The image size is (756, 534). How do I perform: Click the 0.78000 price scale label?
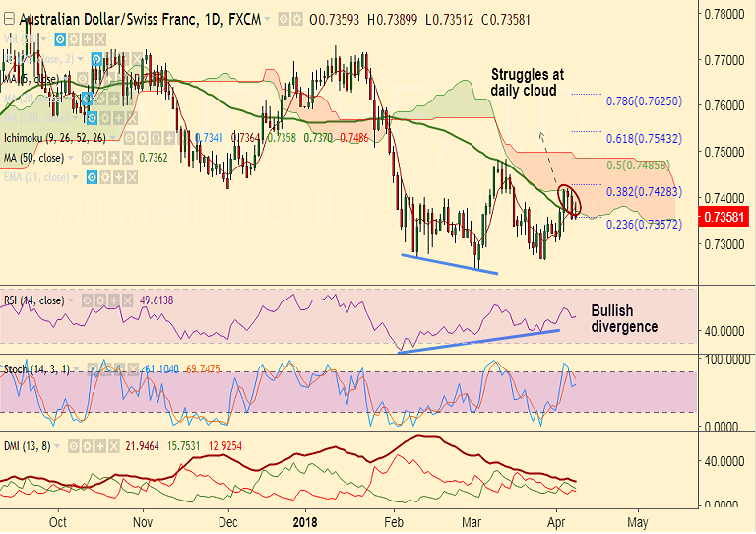(x=724, y=14)
